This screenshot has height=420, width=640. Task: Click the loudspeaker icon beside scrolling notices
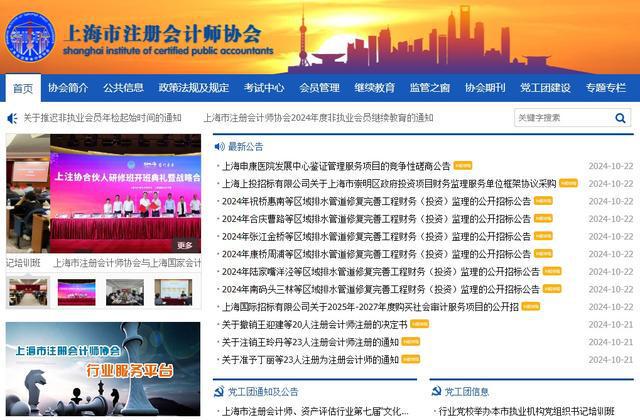12,118
